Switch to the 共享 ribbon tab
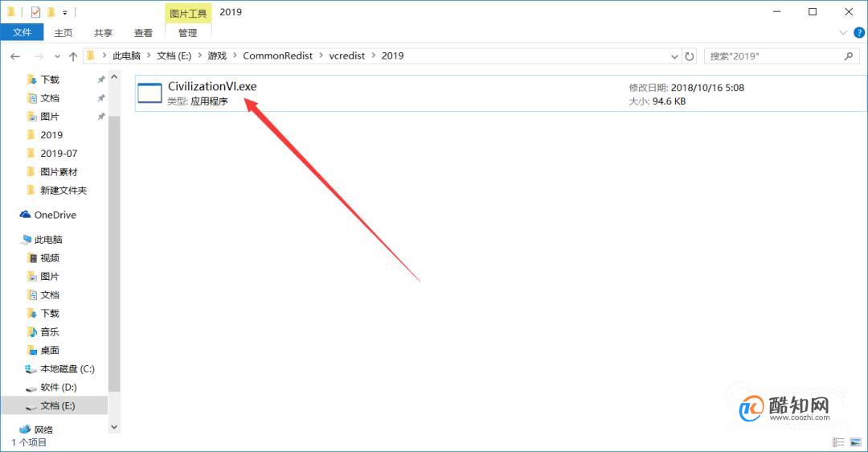This screenshot has height=452, width=868. click(x=103, y=33)
